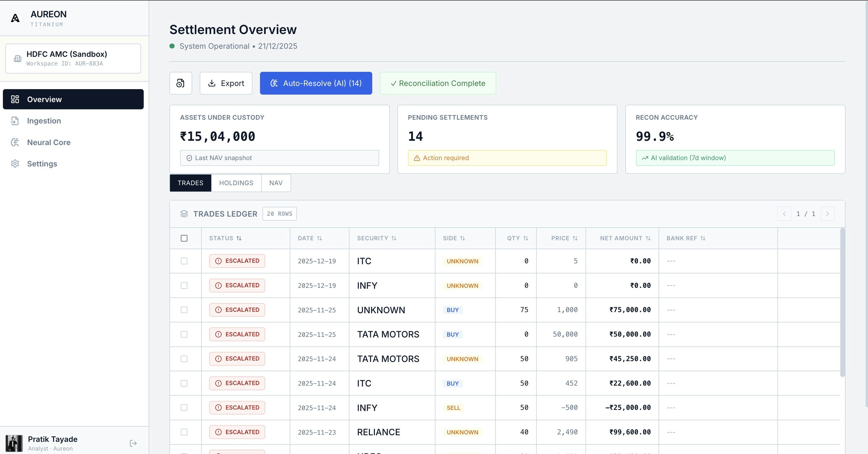The width and height of the screenshot is (868, 454).
Task: Click the Neural Core icon in sidebar
Action: (15, 142)
